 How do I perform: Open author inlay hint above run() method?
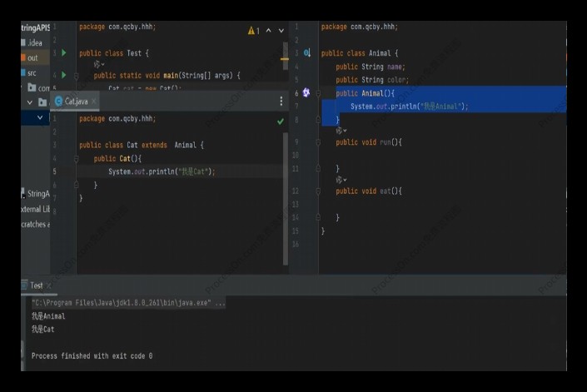(341, 131)
